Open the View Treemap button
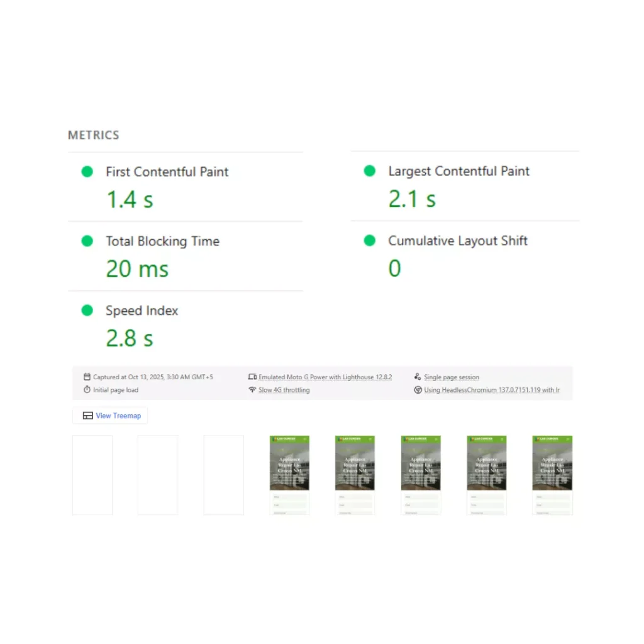The image size is (644, 644). click(111, 416)
